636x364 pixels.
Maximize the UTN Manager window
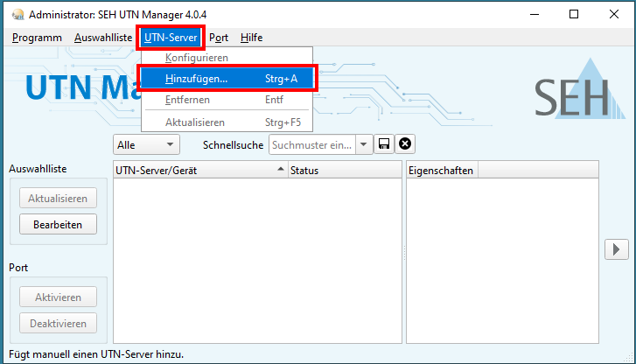pos(574,15)
